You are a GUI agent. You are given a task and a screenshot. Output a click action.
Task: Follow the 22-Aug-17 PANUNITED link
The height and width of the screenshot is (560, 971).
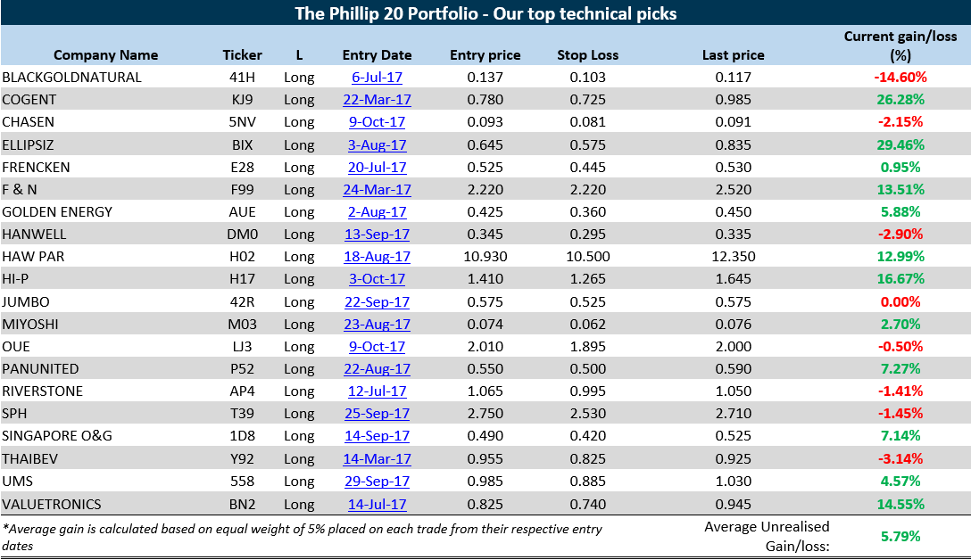(x=377, y=369)
